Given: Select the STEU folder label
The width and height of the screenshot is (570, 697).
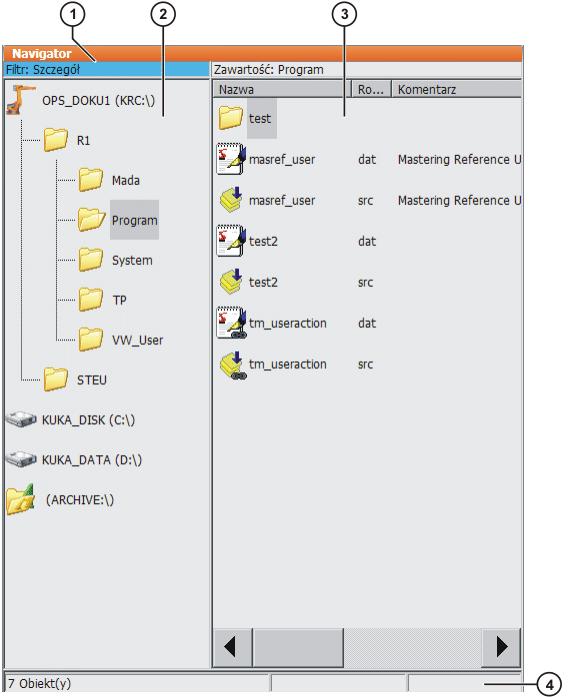Looking at the screenshot, I should [92, 380].
